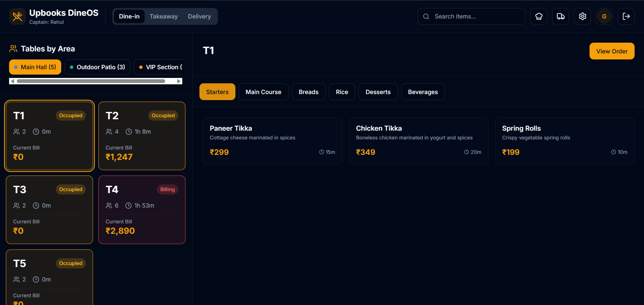Select Dine-in mode

tap(129, 16)
